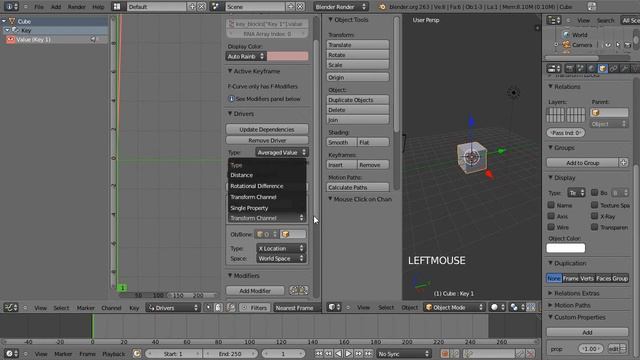The height and width of the screenshot is (360, 640).
Task: Click the Duplicate Objects button
Action: 358,100
